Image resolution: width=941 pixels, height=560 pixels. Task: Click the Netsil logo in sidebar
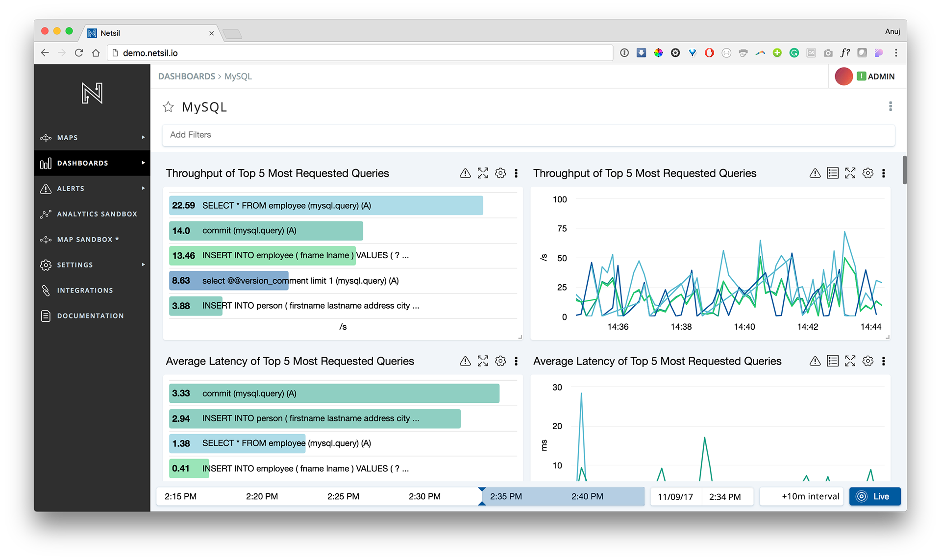point(92,93)
